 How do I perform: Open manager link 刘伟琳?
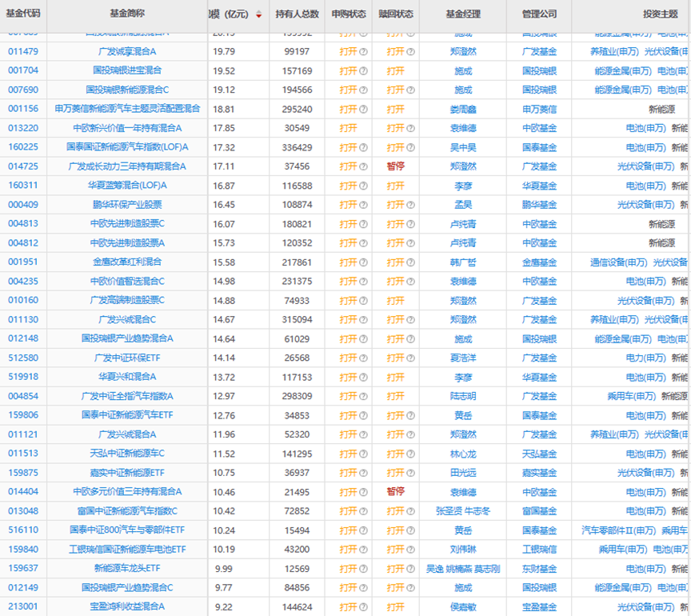tap(463, 550)
